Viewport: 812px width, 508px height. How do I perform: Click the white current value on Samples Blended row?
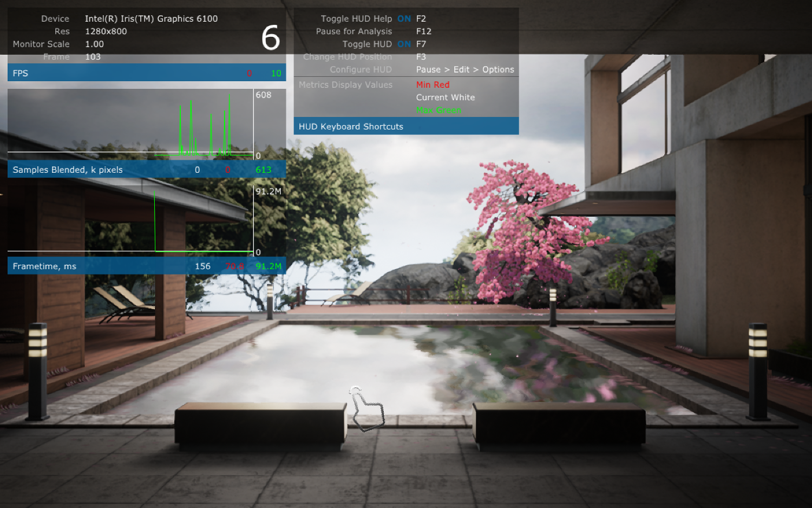[197, 170]
